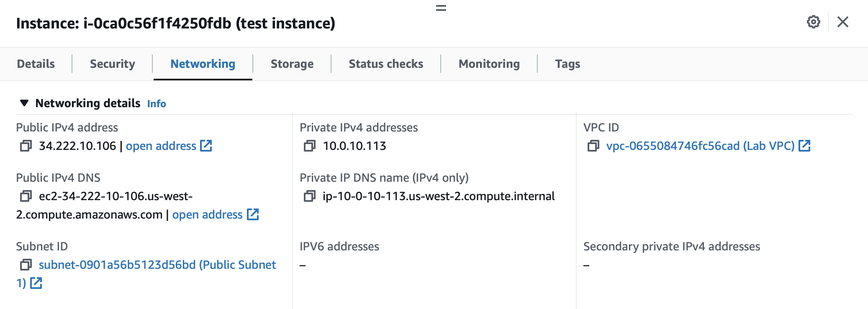Image resolution: width=868 pixels, height=309 pixels.
Task: Open the Security tab
Action: pos(112,64)
